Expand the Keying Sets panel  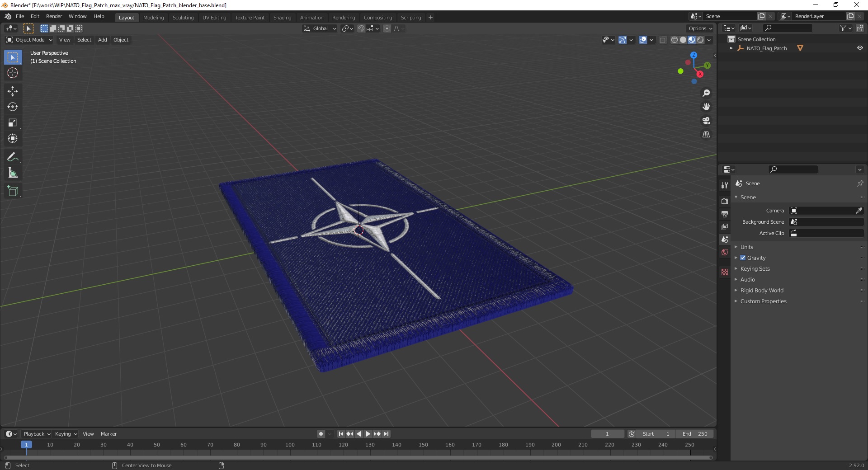pos(755,268)
